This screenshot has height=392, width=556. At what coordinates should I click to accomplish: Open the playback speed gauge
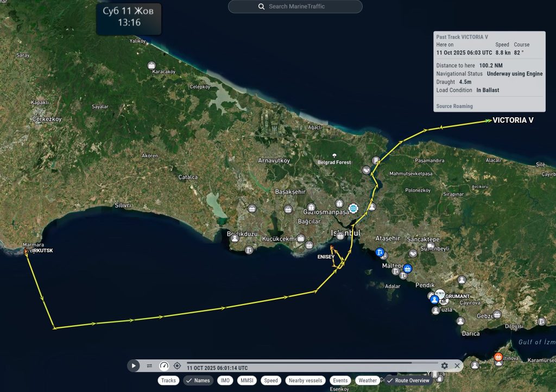pos(163,366)
